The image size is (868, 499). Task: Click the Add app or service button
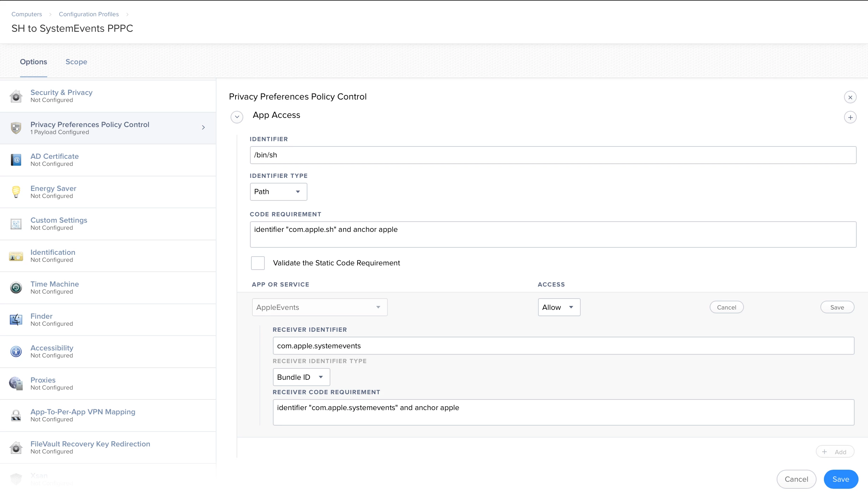pyautogui.click(x=835, y=452)
